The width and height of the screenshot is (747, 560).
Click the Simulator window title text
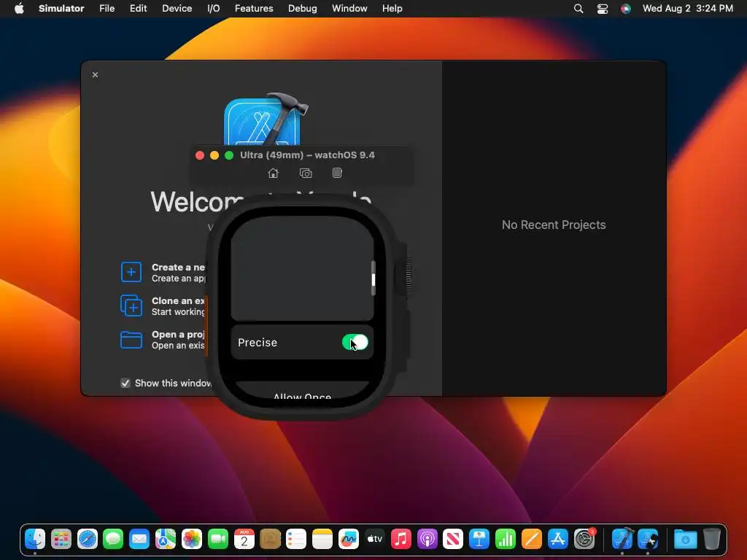307,155
